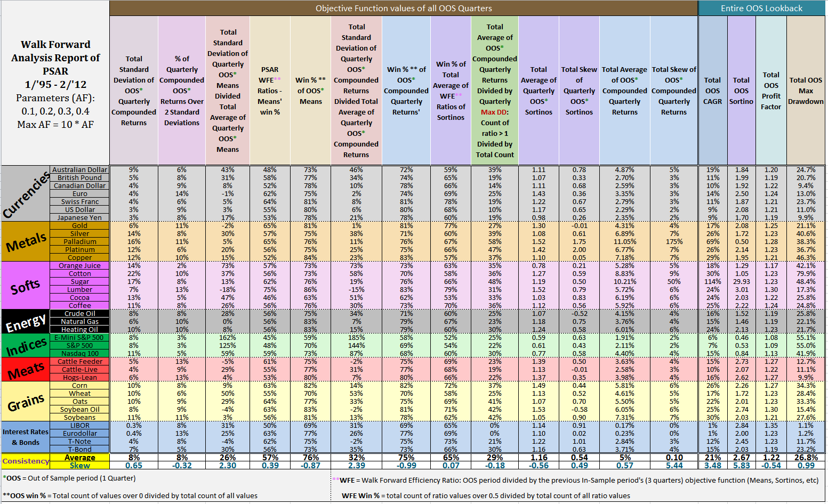Click the 'Total OOS CAGR' column header
The width and height of the screenshot is (828, 504).
[x=712, y=91]
